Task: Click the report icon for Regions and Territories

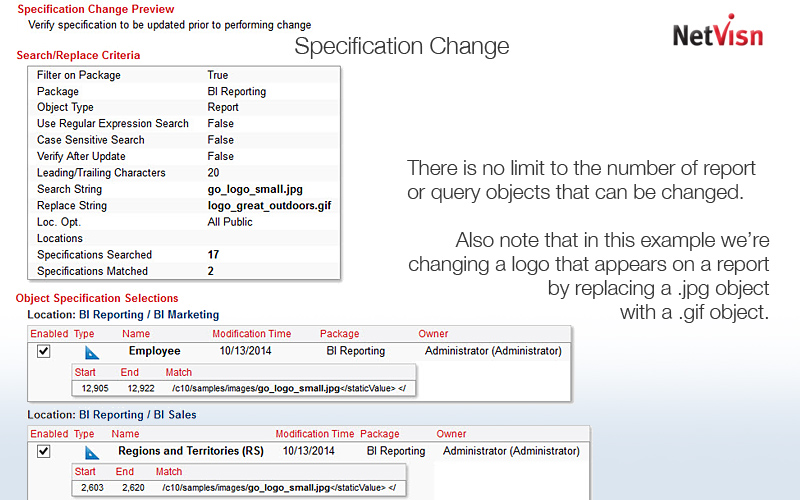Action: (x=92, y=452)
